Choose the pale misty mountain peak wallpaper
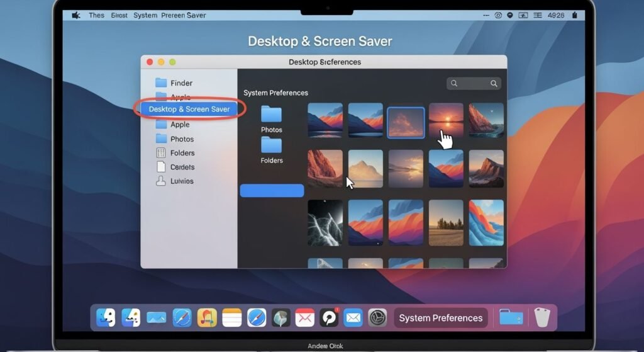 [x=365, y=169]
